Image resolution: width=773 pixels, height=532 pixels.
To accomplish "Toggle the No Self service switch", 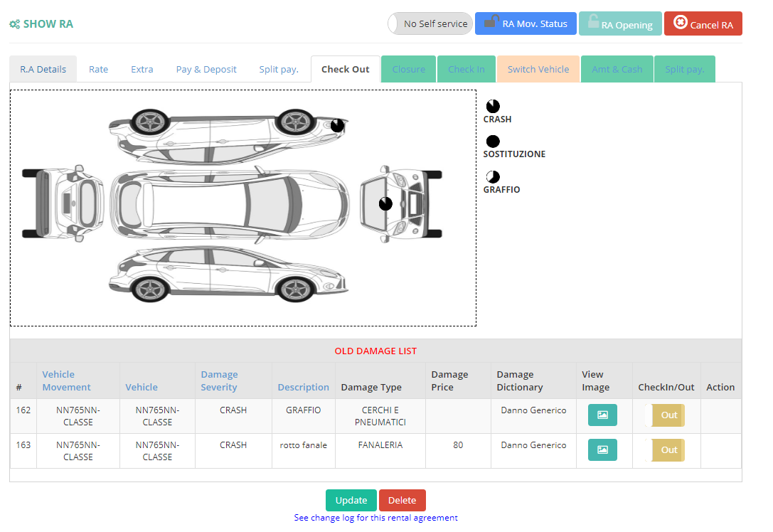I will pyautogui.click(x=430, y=23).
